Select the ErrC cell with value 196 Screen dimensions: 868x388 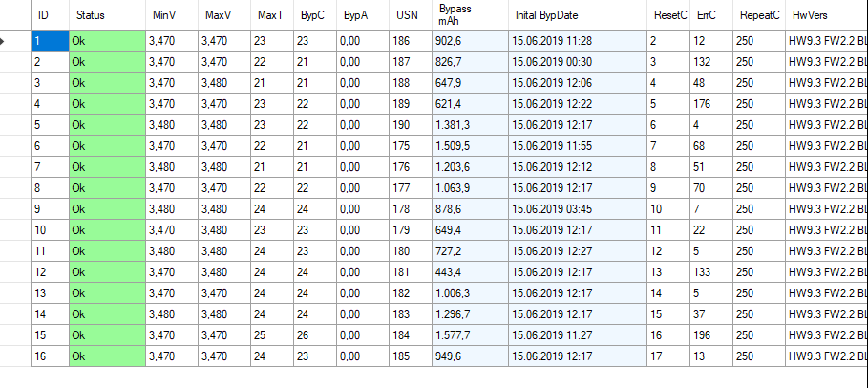point(710,335)
